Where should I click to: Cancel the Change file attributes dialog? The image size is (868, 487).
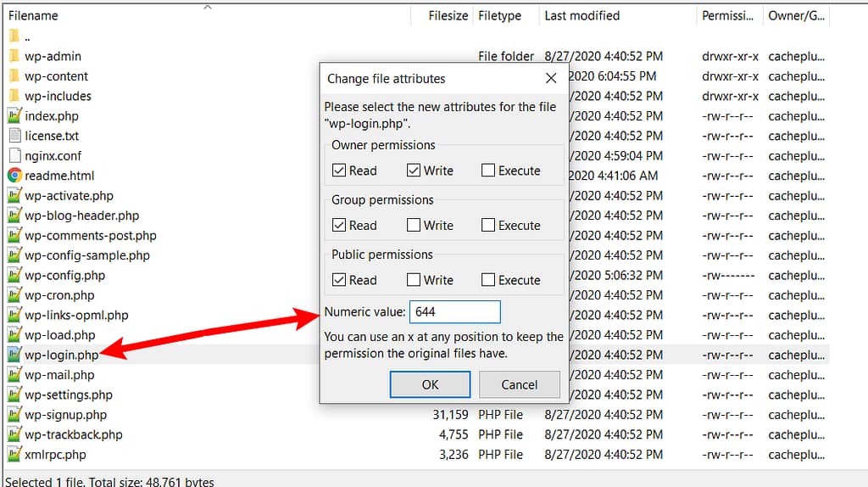[520, 384]
